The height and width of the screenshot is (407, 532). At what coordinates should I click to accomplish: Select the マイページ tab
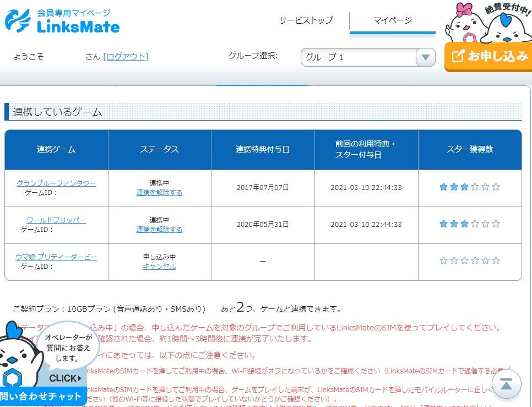[393, 20]
